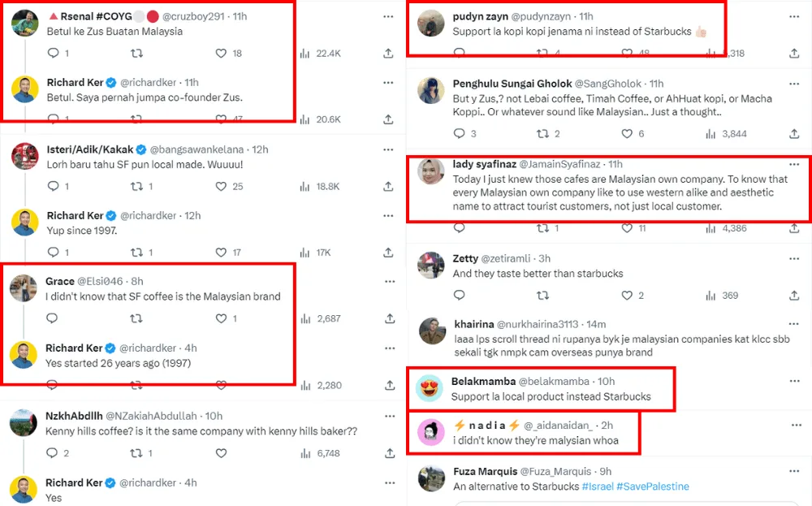Image resolution: width=812 pixels, height=506 pixels.
Task: Click Zetty's profile picture
Action: coord(431,265)
